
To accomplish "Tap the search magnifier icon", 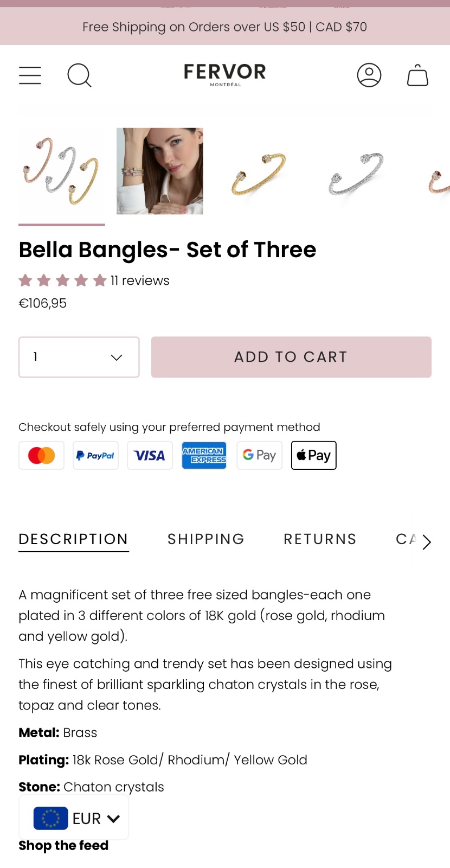I will 79,75.
